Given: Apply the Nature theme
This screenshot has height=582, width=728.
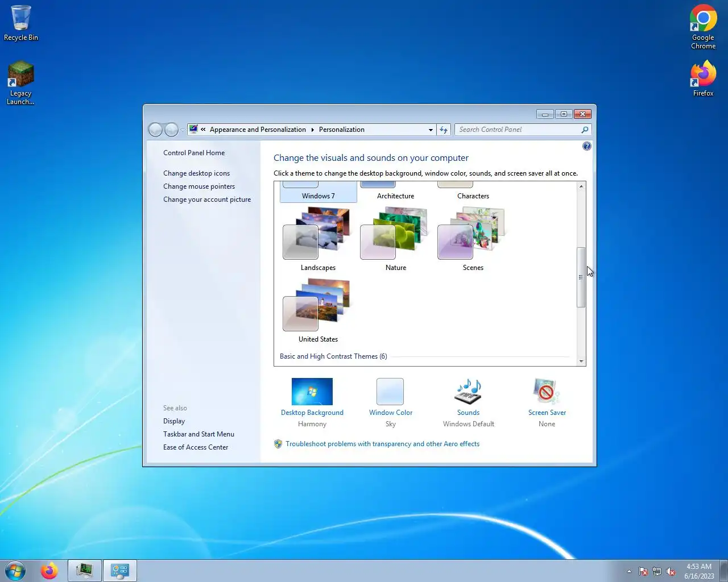Looking at the screenshot, I should [x=396, y=239].
